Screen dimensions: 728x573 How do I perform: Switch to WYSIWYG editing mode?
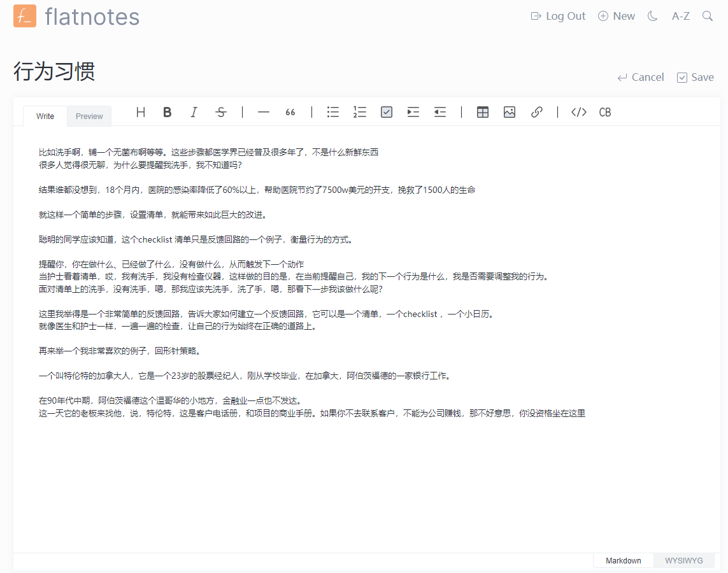coord(684,560)
